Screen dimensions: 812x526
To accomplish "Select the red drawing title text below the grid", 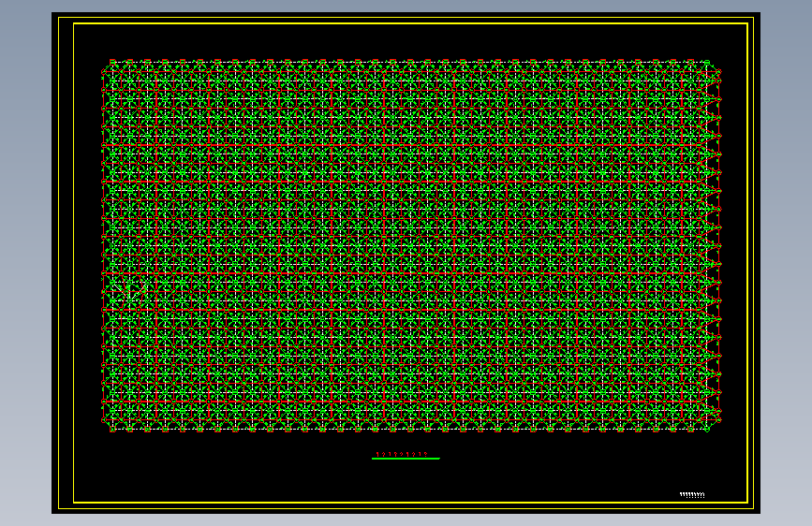I will [402, 454].
